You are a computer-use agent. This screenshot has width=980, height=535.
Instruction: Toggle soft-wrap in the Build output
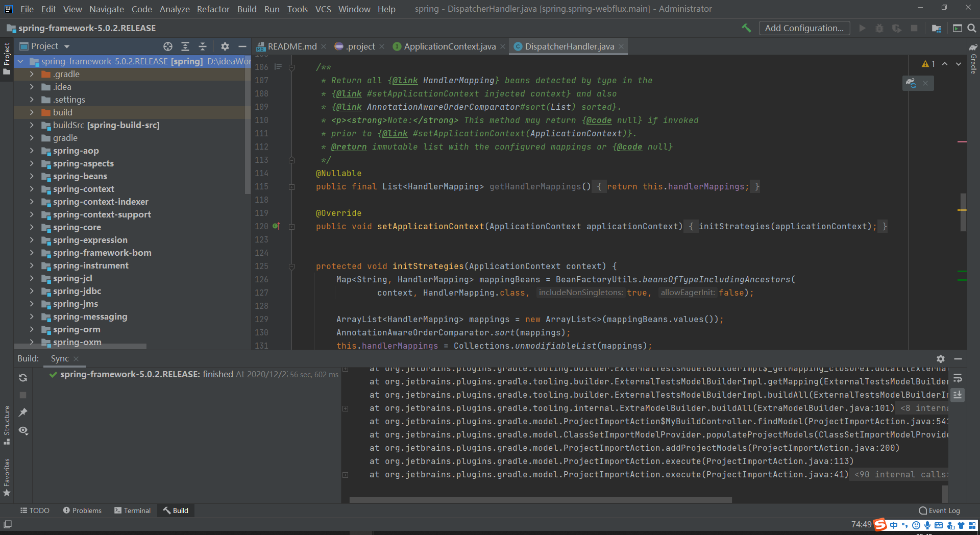point(958,378)
